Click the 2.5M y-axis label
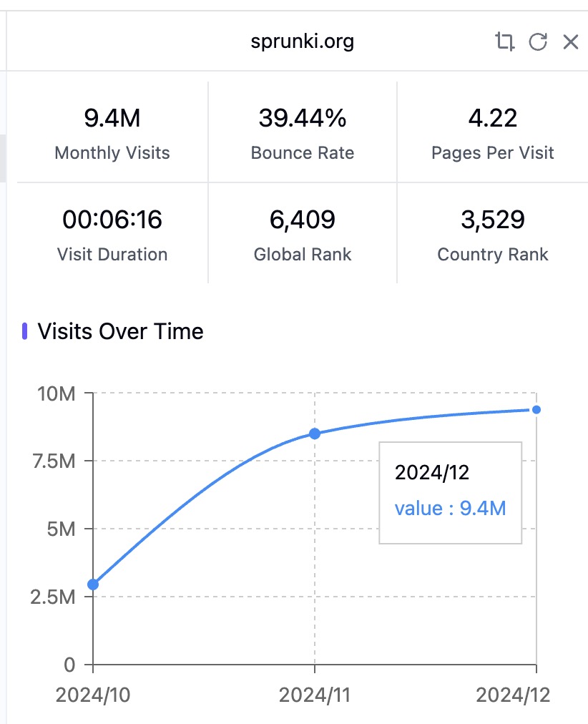The height and width of the screenshot is (724, 588). (x=53, y=597)
